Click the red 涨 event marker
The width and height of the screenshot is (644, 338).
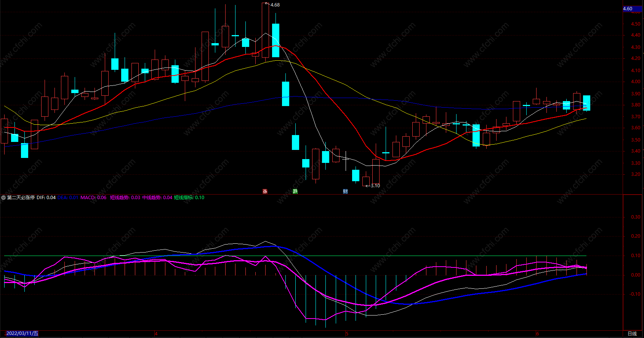[x=265, y=192]
